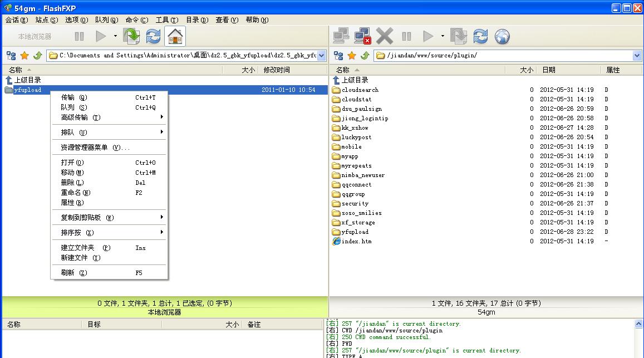Click the local directory tree icon
This screenshot has height=358, width=644.
coord(11,56)
